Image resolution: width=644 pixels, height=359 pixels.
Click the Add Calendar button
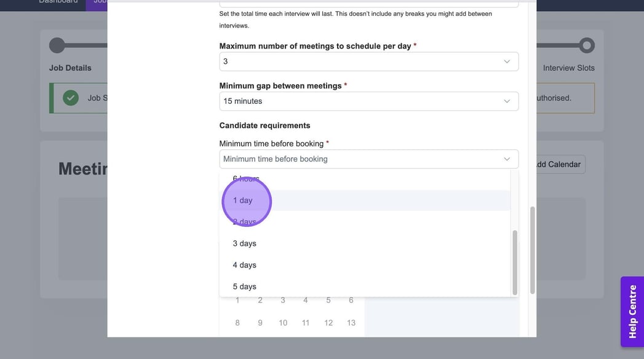coord(556,164)
